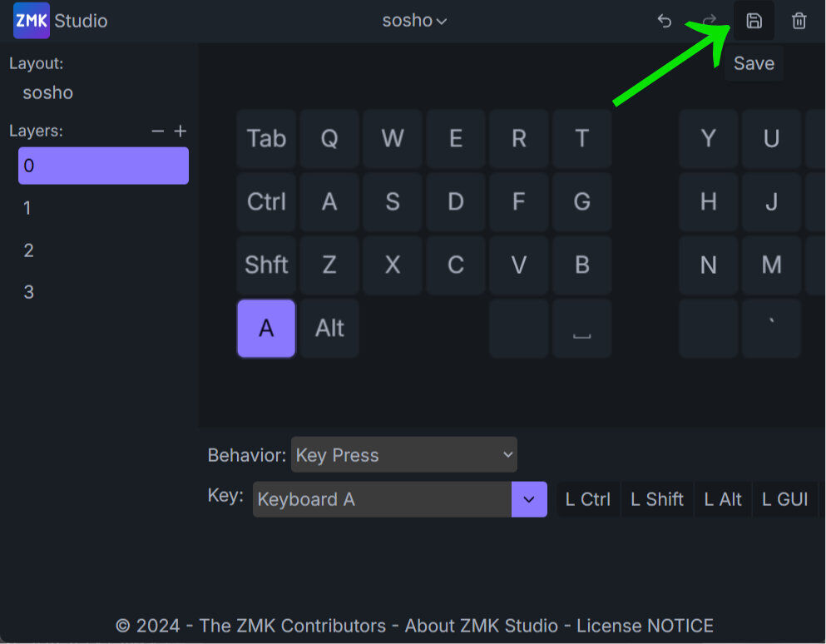Click the ZMK logo icon
The height and width of the screenshot is (644, 826).
coord(32,21)
